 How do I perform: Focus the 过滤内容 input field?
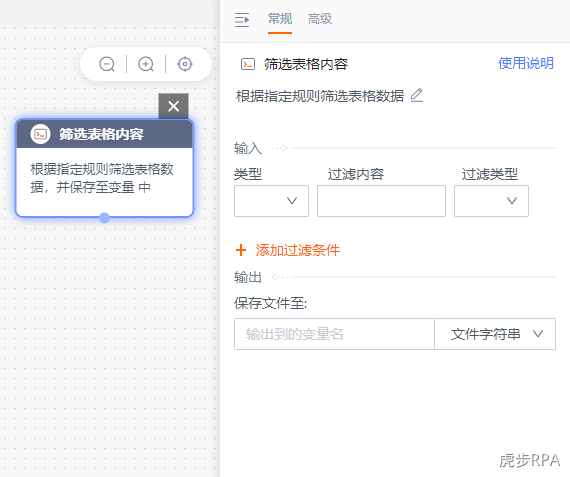[x=381, y=201]
